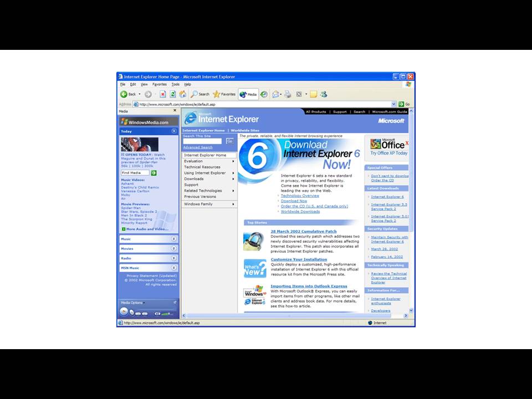
Task: Open the History toolbar icon
Action: [x=264, y=94]
